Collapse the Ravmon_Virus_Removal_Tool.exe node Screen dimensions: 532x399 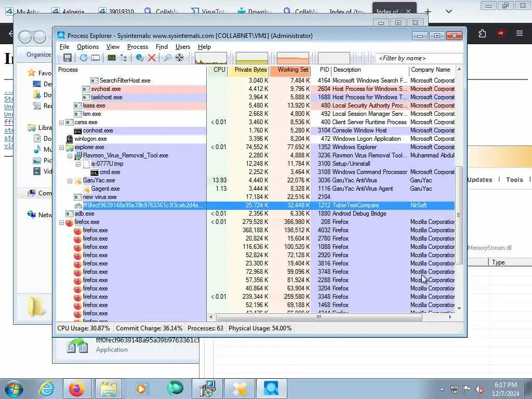click(70, 156)
